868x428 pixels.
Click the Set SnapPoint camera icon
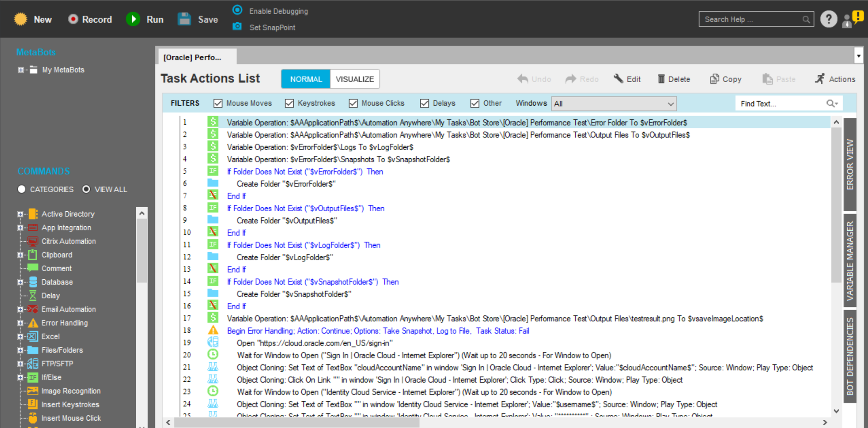[237, 27]
